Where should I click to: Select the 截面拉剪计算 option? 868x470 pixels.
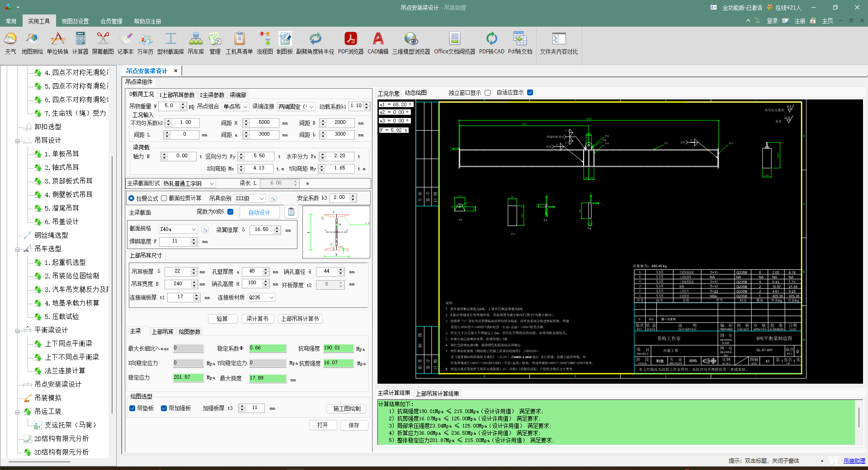click(x=164, y=198)
